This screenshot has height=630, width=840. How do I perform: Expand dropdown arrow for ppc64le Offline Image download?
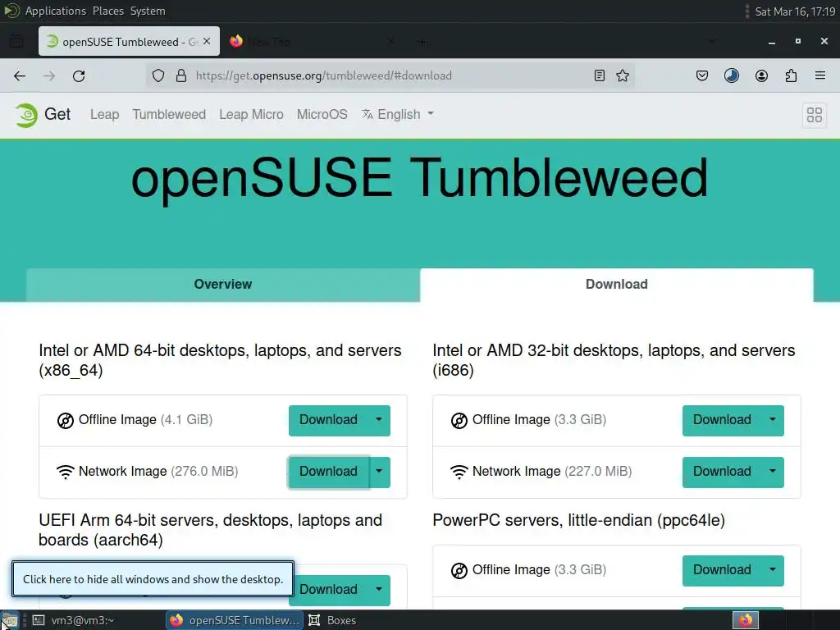(x=773, y=570)
